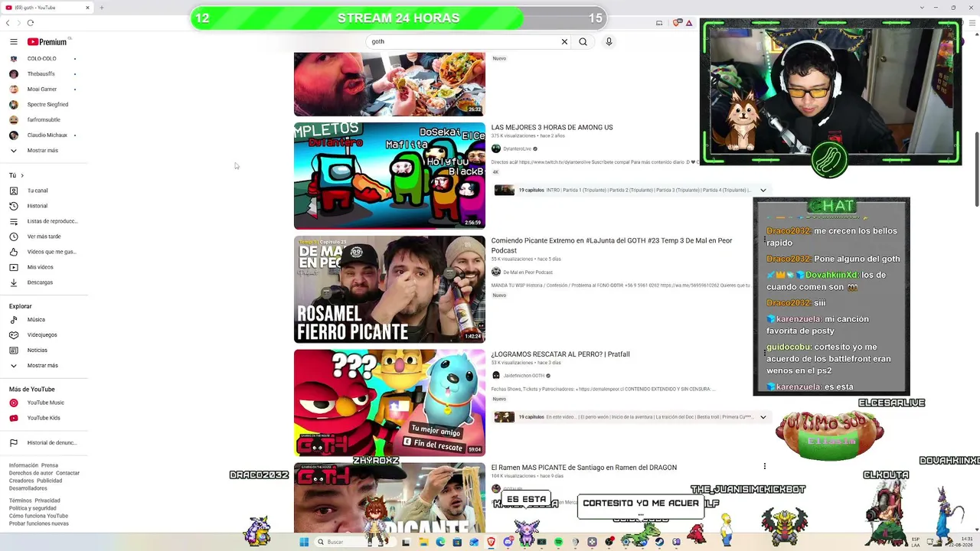Image resolution: width=980 pixels, height=551 pixels.
Task: Play the ROSAMEL FIERRO PICANTE thumbnail
Action: (390, 289)
